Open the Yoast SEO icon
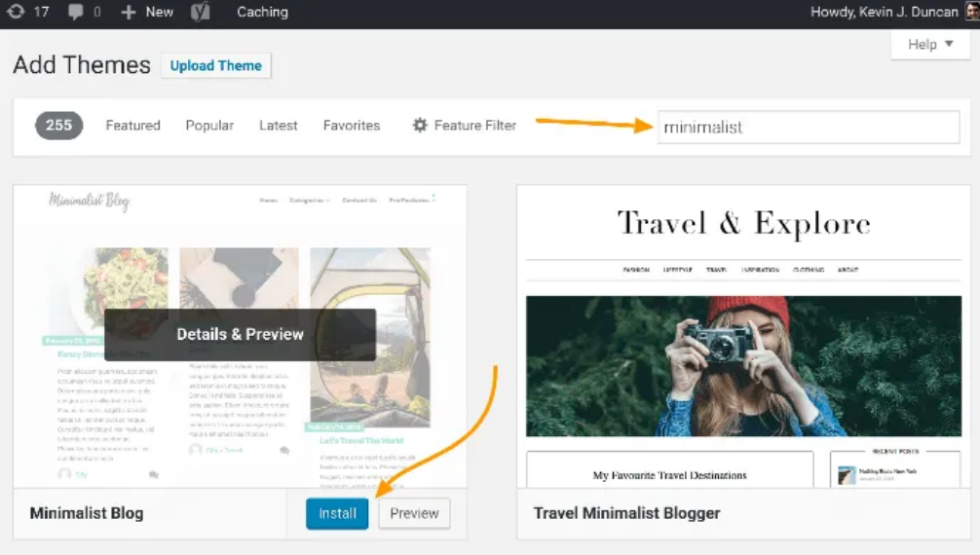Viewport: 980px width, 555px height. click(x=200, y=12)
